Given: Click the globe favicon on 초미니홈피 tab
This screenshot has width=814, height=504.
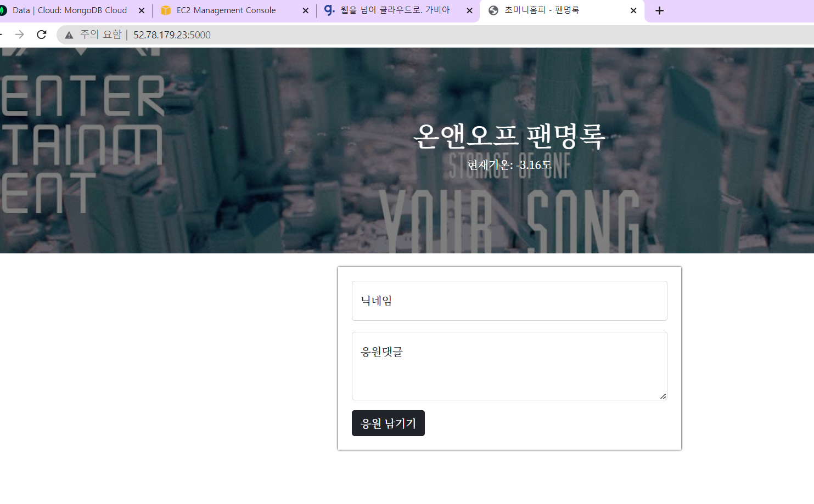Looking at the screenshot, I should (x=493, y=10).
